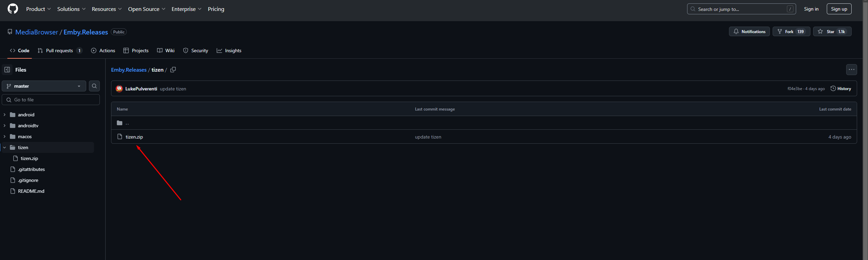Search the repository files magnifier button
The image size is (868, 260).
tap(94, 86)
